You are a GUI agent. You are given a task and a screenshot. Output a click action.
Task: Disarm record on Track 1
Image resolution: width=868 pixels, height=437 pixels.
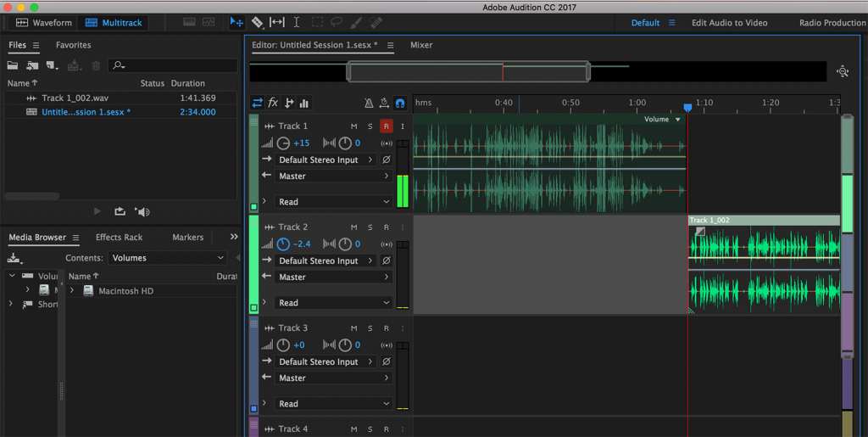[x=387, y=126]
